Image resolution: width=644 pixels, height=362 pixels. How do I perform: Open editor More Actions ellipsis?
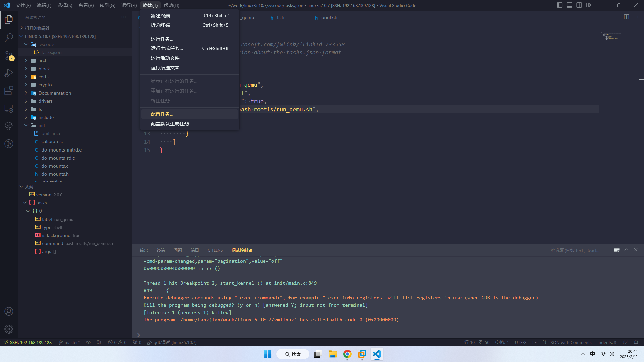click(636, 17)
